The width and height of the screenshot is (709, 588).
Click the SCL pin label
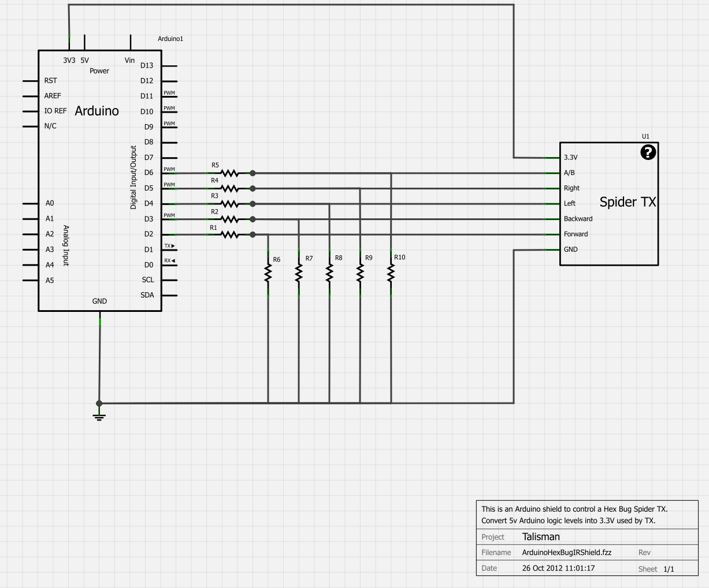coord(148,280)
